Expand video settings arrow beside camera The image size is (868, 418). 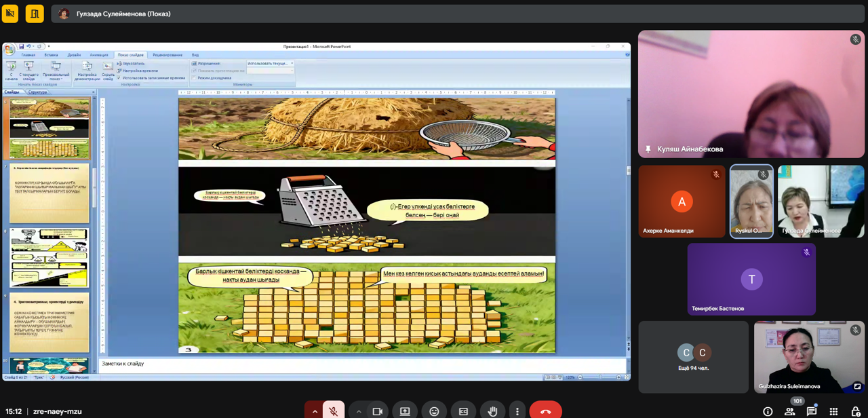click(359, 411)
